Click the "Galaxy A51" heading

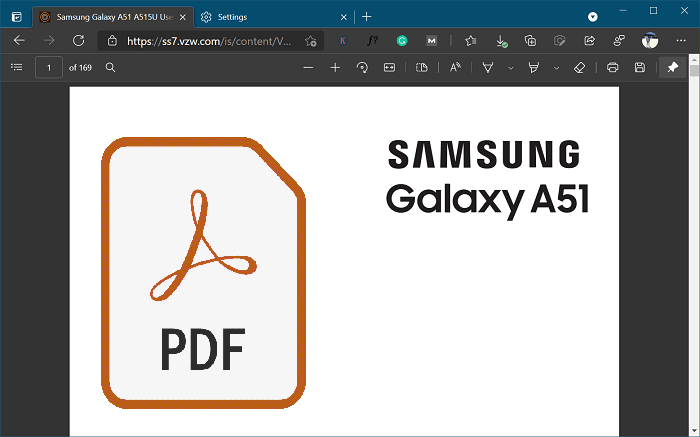pyautogui.click(x=488, y=200)
